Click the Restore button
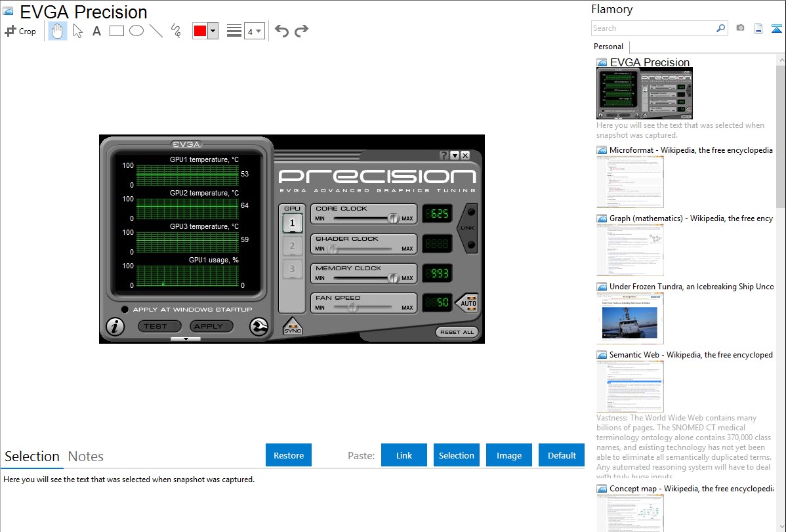Screen dimensions: 786x532 click(x=289, y=455)
